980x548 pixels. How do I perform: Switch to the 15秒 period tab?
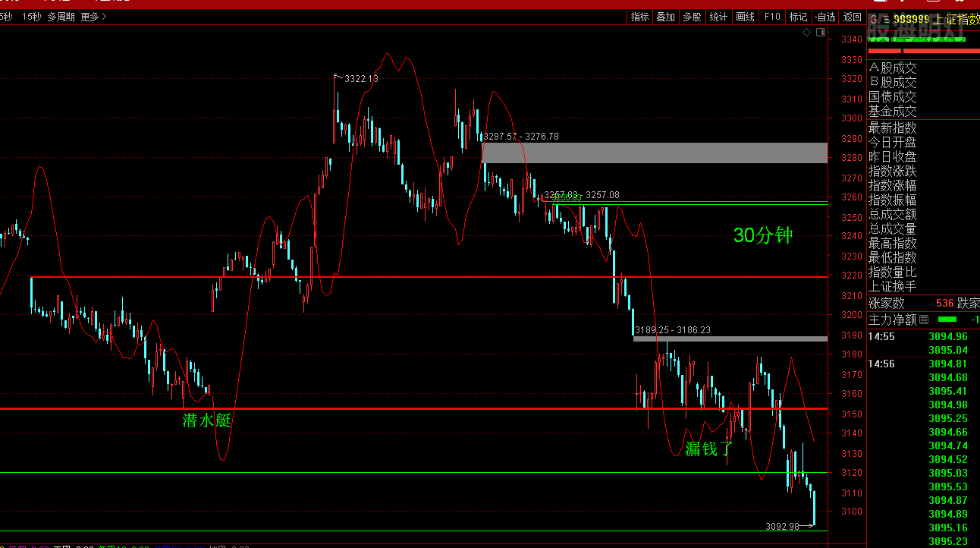[x=32, y=17]
